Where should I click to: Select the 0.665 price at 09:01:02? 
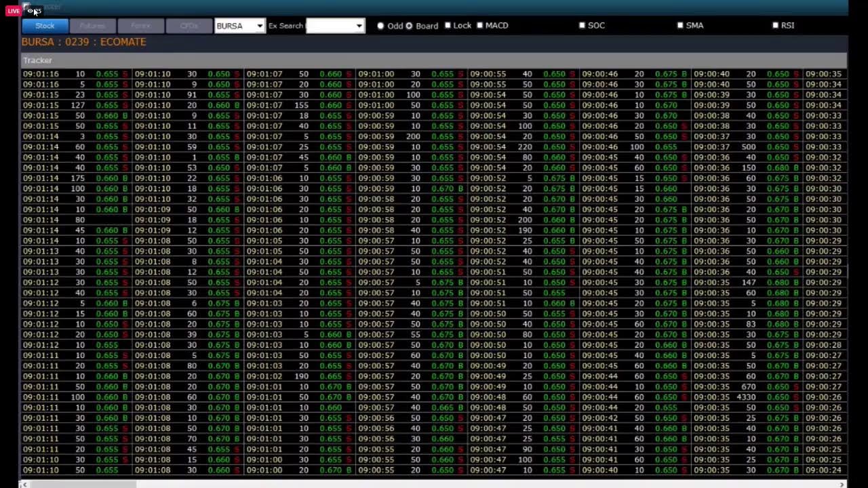[330, 376]
